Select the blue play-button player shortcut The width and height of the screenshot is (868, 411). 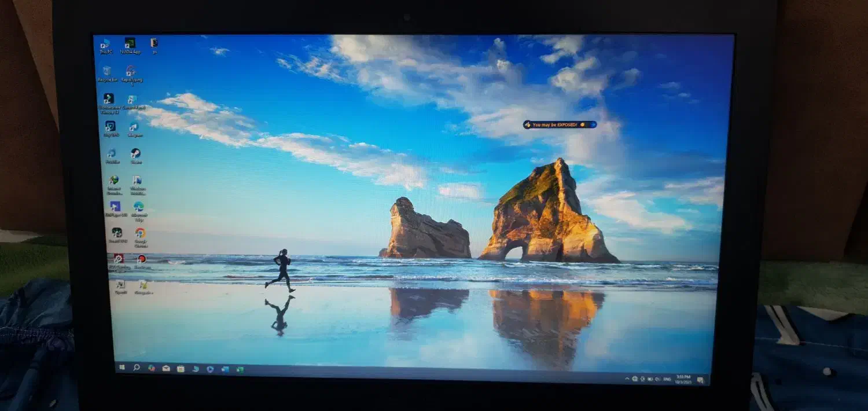[115, 209]
